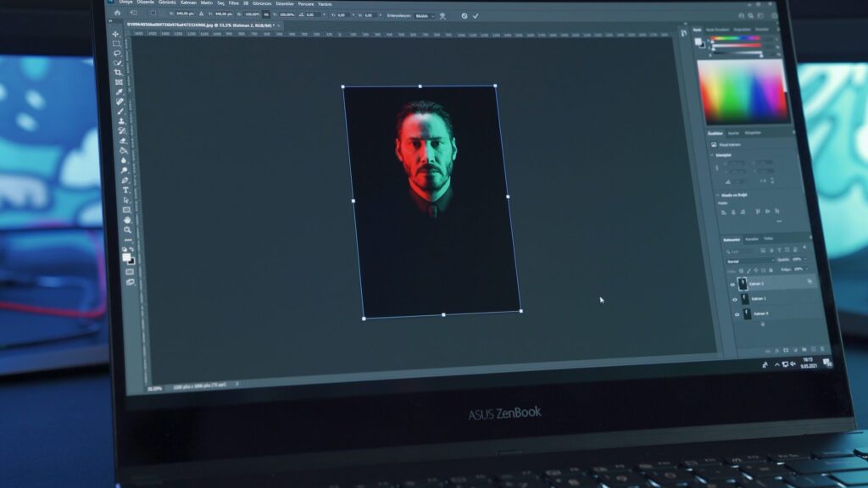Open the layer blend mode Normal dropdown
Image resolution: width=868 pixels, height=488 pixels.
click(750, 261)
